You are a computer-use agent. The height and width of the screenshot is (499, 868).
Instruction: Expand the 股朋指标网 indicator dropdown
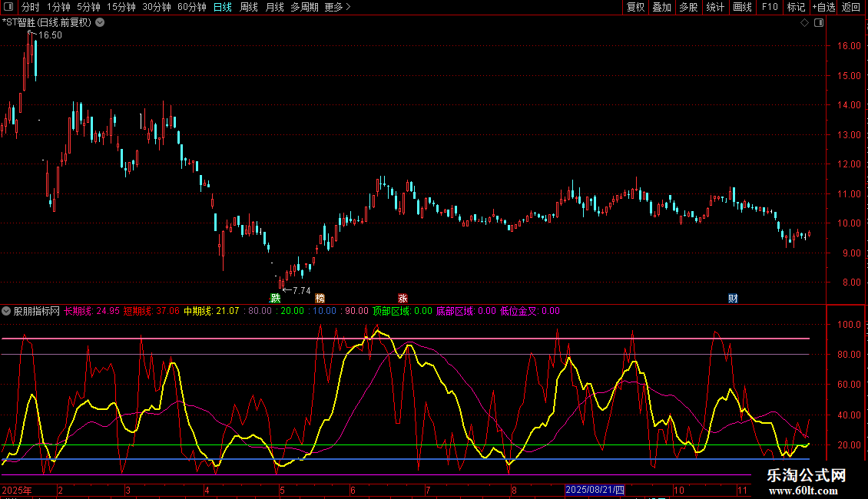click(x=7, y=312)
